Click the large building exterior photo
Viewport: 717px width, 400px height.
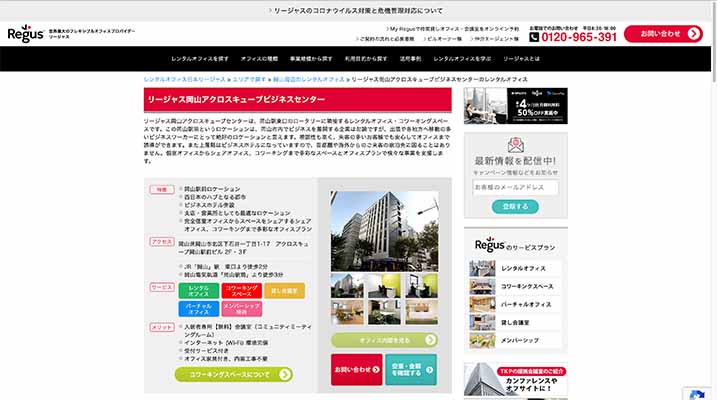click(x=384, y=231)
